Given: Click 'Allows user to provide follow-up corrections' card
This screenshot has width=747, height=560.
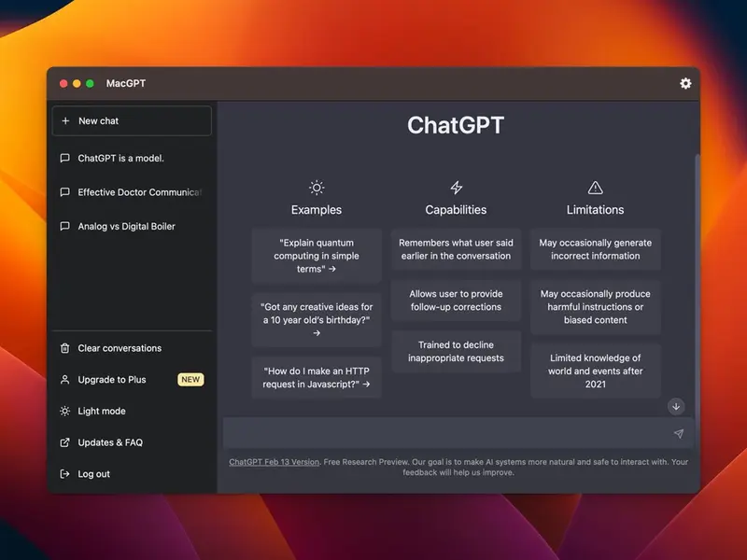Looking at the screenshot, I should [456, 300].
